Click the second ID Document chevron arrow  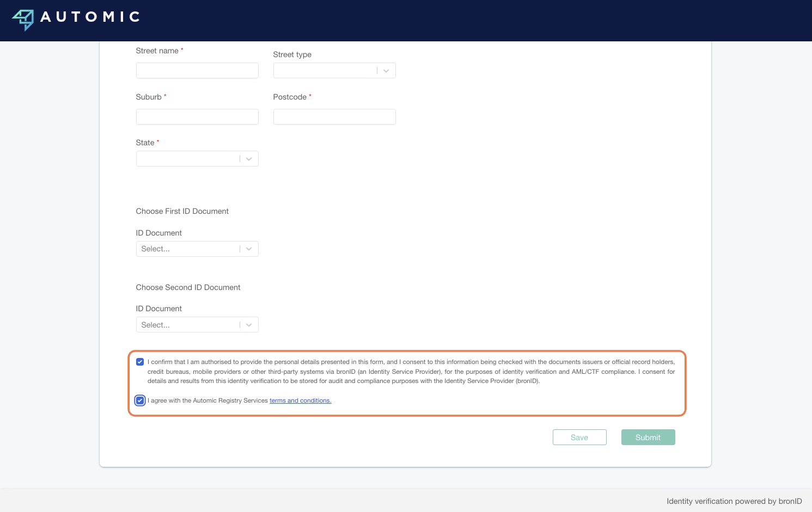pyautogui.click(x=249, y=325)
